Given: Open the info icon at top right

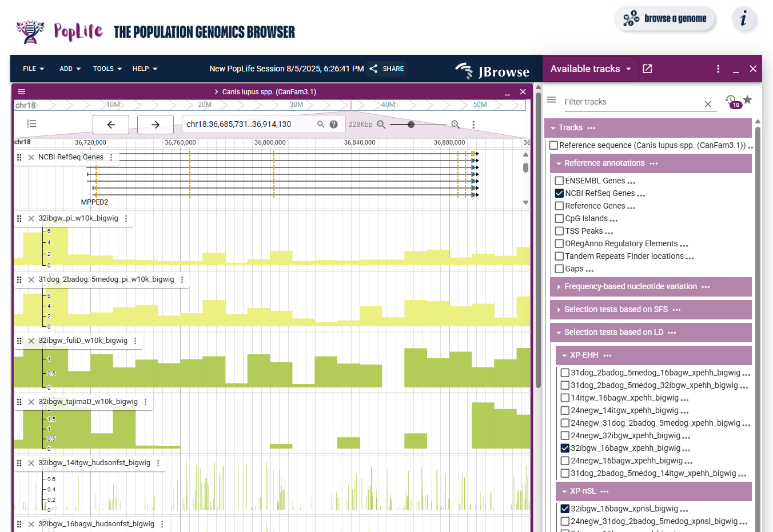Looking at the screenshot, I should 743,19.
